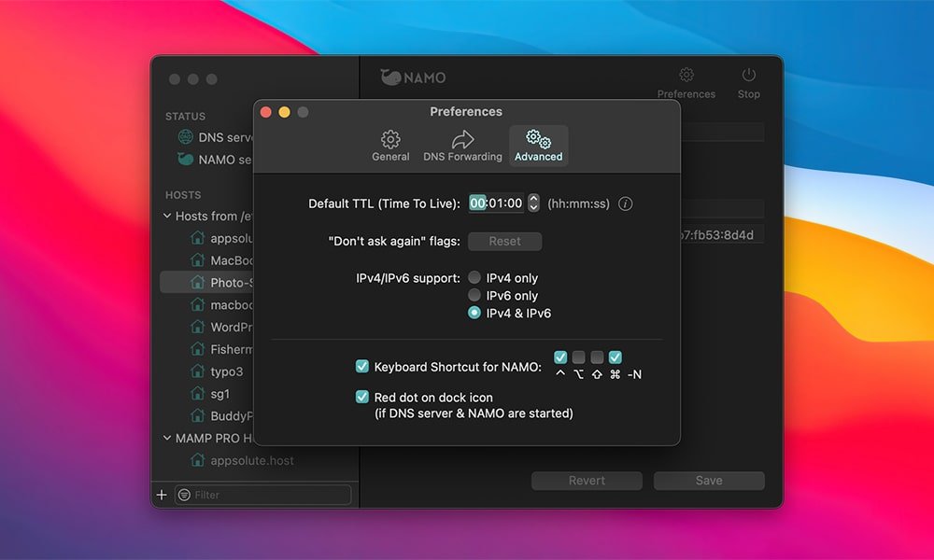The image size is (934, 560).
Task: Open Preferences from the main toolbar gear
Action: pyautogui.click(x=686, y=76)
